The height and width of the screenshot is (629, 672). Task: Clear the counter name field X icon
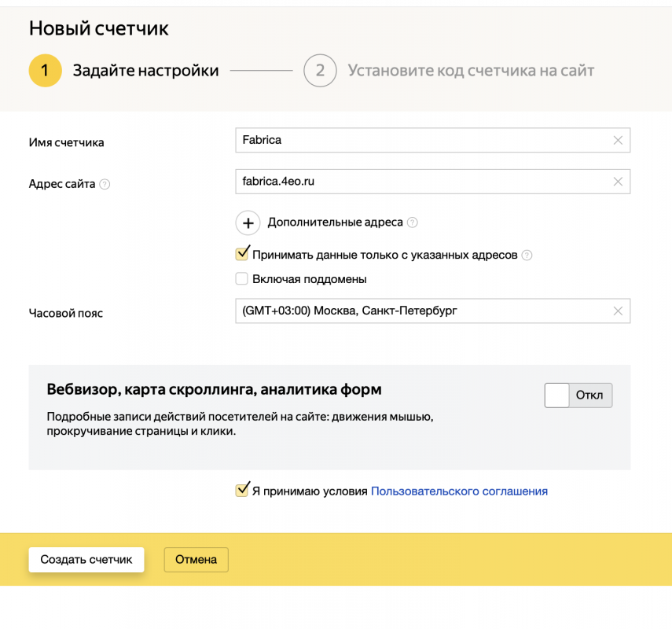tap(618, 140)
